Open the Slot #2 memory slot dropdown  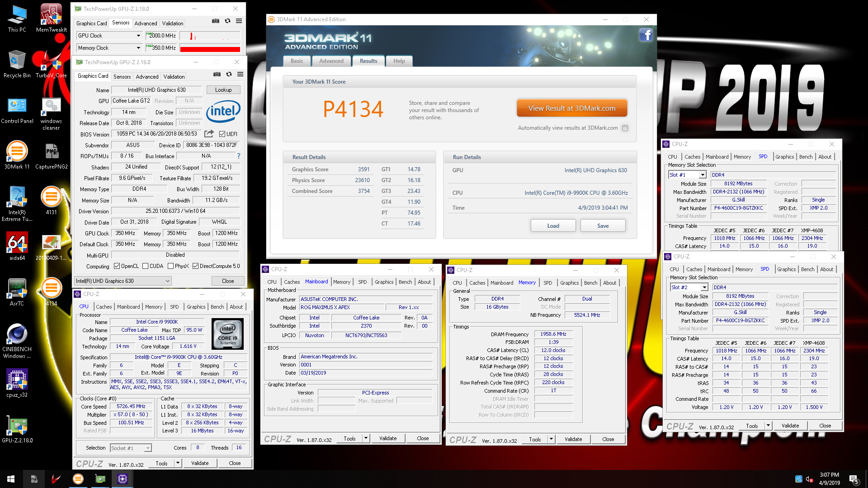click(689, 287)
